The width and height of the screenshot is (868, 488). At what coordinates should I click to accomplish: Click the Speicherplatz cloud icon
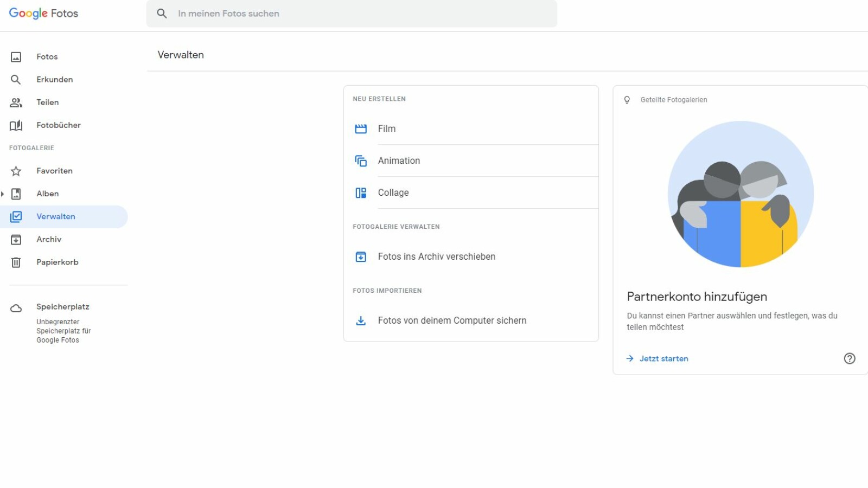click(16, 309)
